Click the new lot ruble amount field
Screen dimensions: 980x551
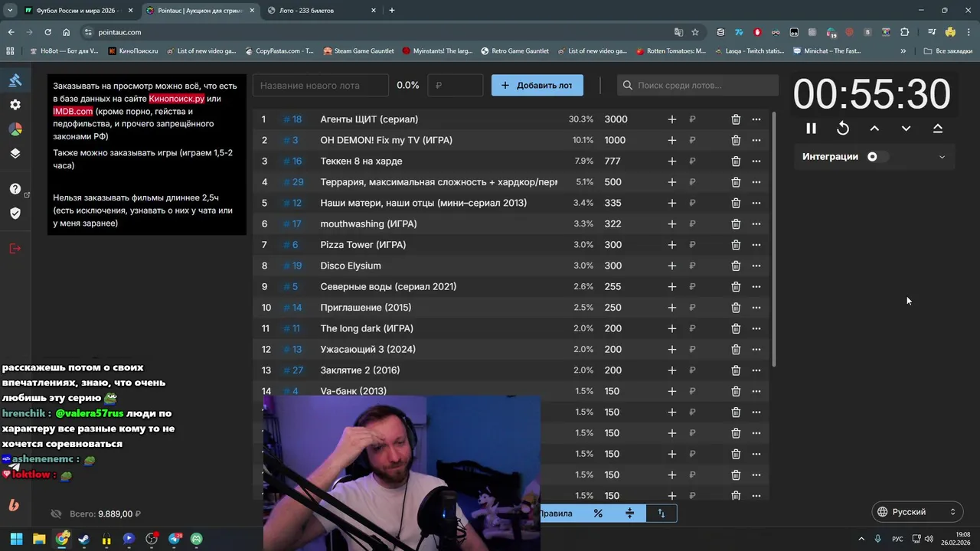[x=456, y=86]
